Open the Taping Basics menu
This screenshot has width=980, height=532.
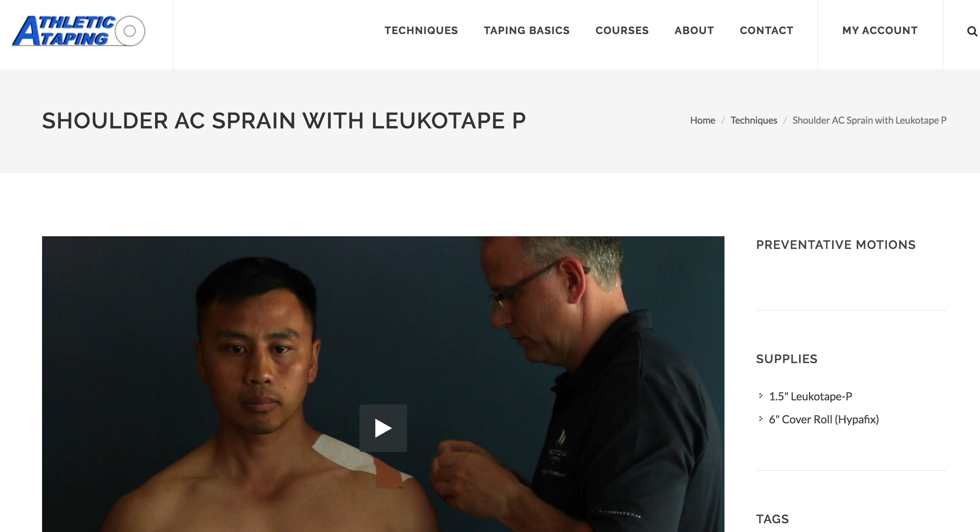point(527,31)
